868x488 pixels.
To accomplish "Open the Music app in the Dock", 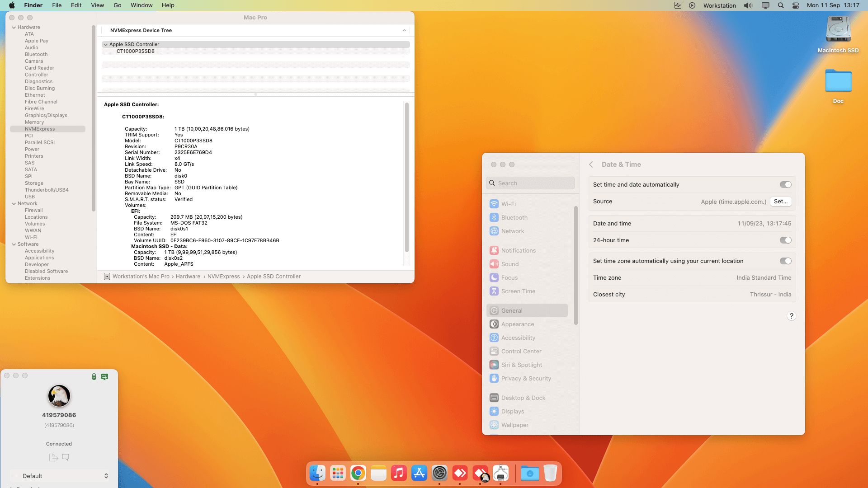I will [399, 473].
